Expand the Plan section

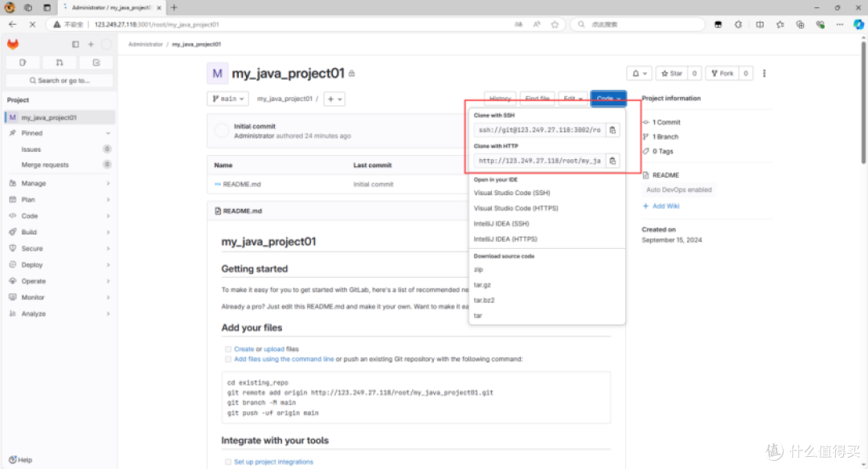click(59, 200)
